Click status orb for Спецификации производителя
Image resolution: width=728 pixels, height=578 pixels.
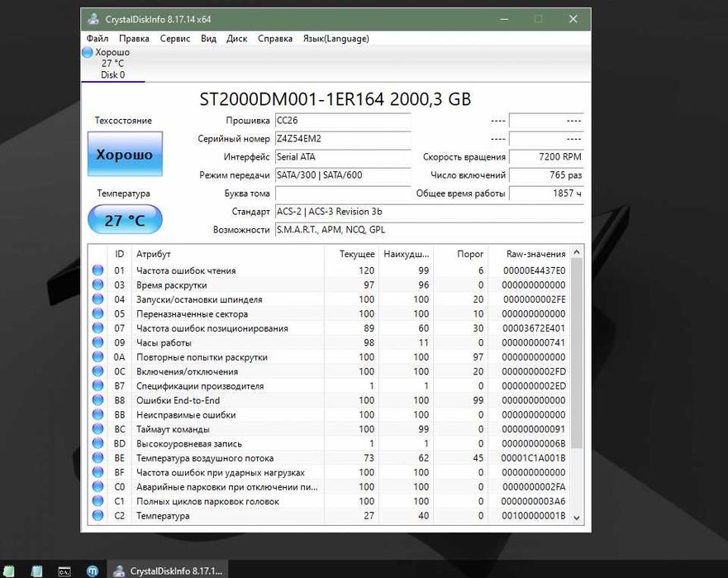point(98,385)
